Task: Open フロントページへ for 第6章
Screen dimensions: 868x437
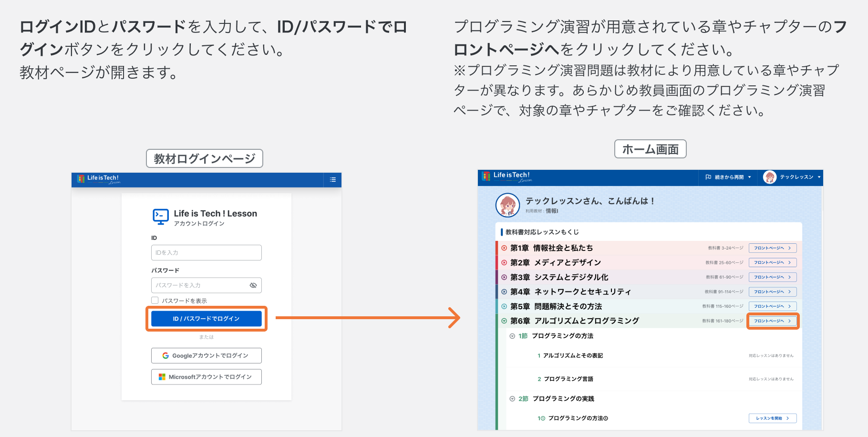Action: point(773,321)
